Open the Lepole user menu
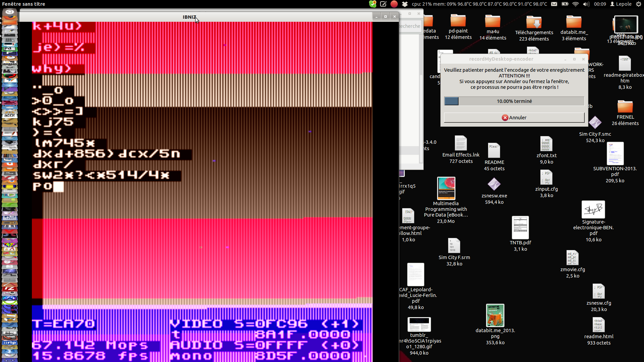The image size is (644, 362). [621, 4]
